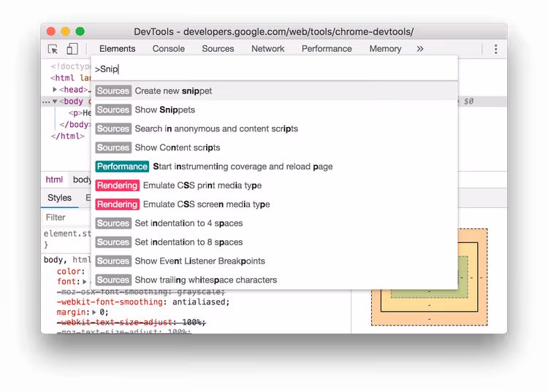This screenshot has width=548, height=392.
Task: Click the ellipsis beside the body node
Action: click(46, 102)
